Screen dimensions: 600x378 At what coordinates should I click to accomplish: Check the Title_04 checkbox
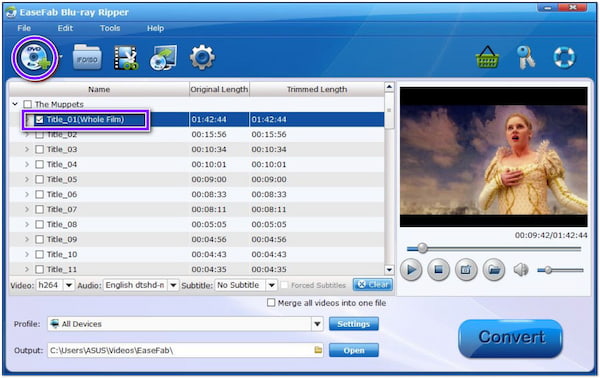(x=39, y=164)
